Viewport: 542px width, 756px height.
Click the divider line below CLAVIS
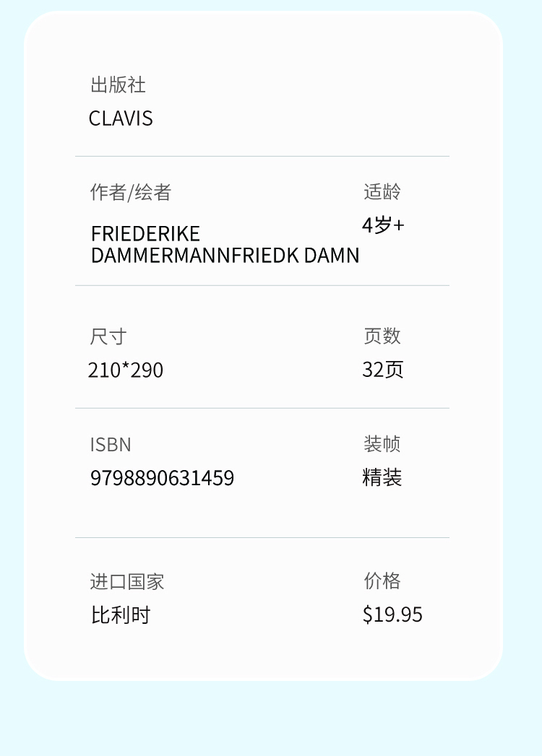click(x=262, y=156)
